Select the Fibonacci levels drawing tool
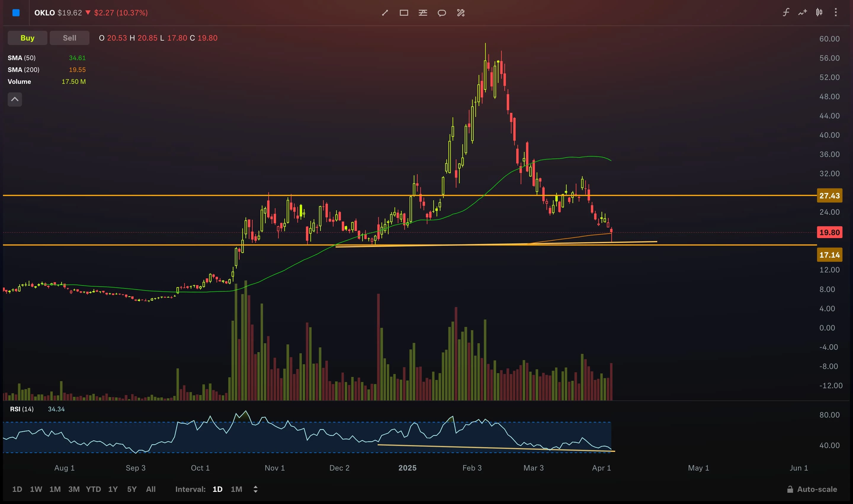Viewport: 853px width, 504px height. pos(423,13)
